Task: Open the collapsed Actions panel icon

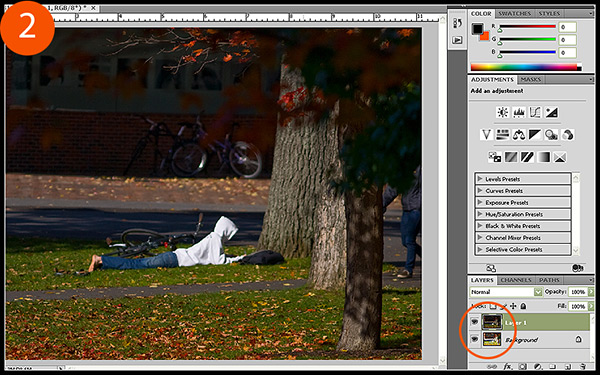Action: [457, 40]
